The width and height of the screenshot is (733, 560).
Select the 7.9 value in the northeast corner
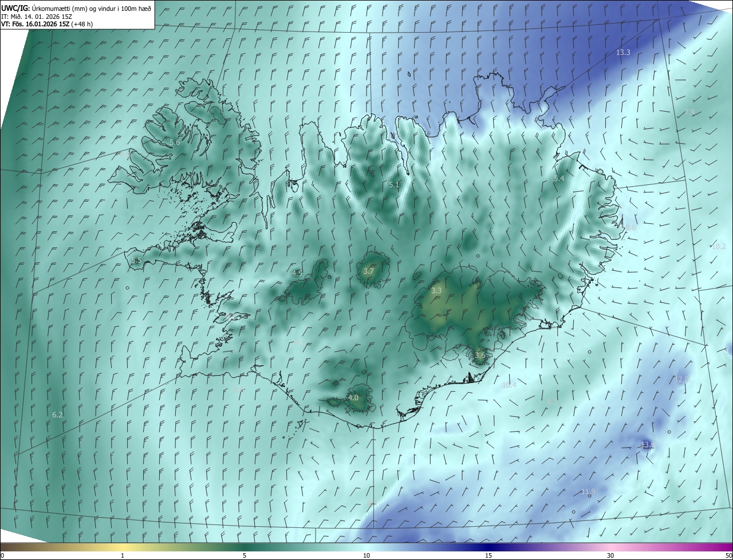(689, 112)
